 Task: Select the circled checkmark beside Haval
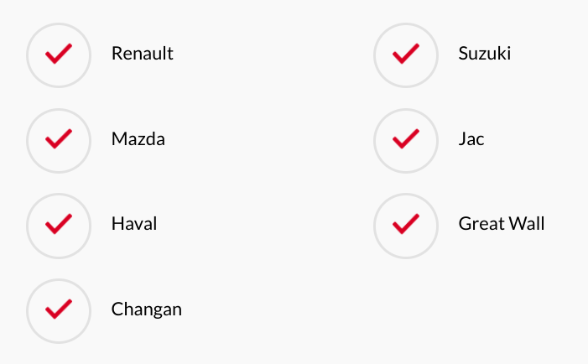[59, 226]
